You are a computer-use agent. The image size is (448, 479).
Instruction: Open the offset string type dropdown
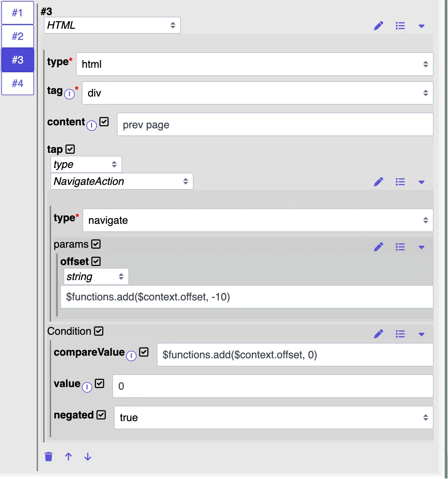click(96, 277)
